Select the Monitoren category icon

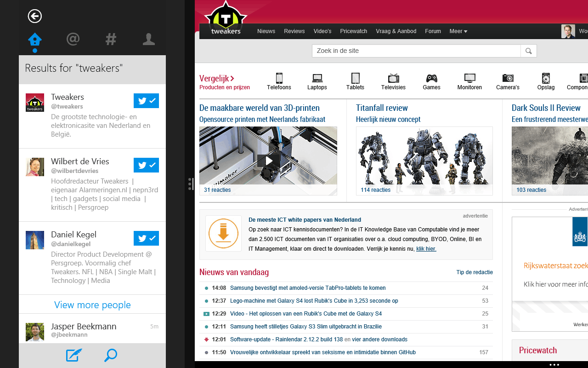pyautogui.click(x=469, y=78)
